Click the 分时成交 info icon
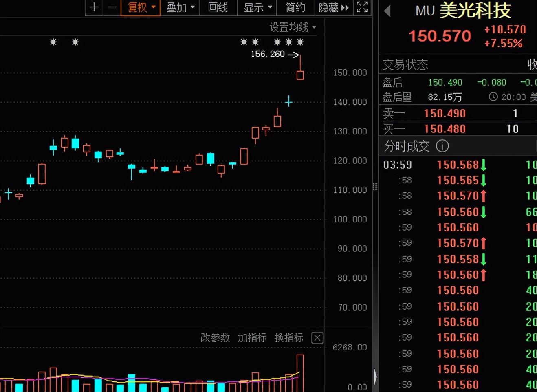 (442, 146)
